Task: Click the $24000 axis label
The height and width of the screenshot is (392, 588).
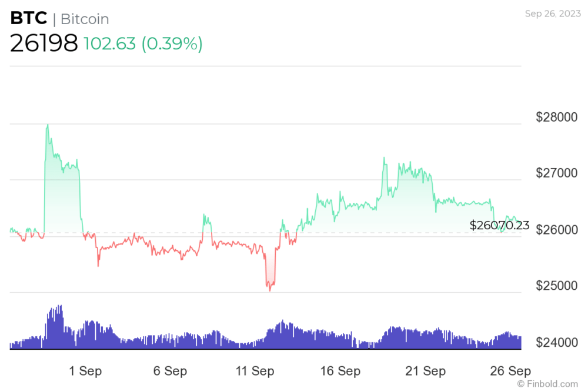Action: point(556,342)
